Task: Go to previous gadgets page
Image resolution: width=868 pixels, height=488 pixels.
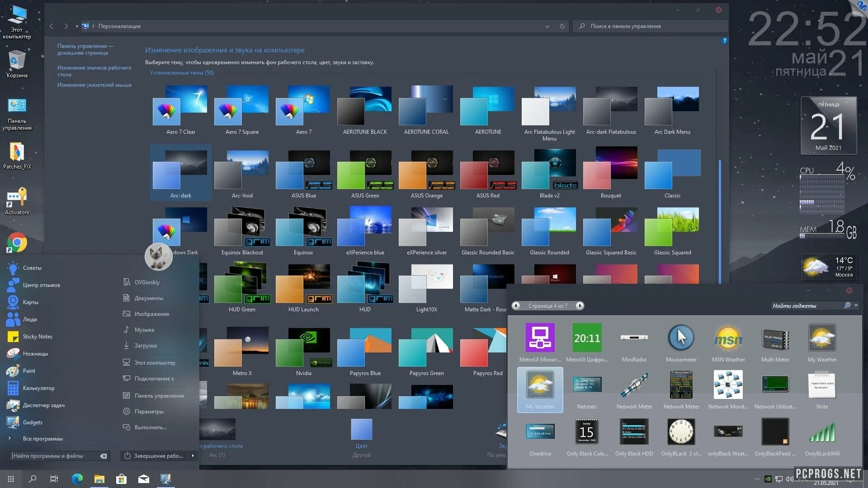Action: (516, 305)
